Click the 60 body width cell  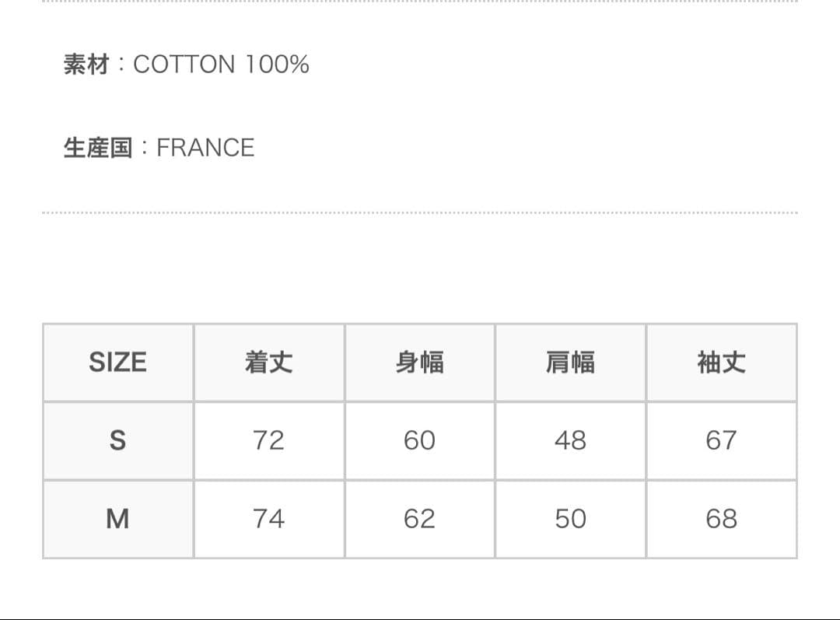[x=419, y=440]
